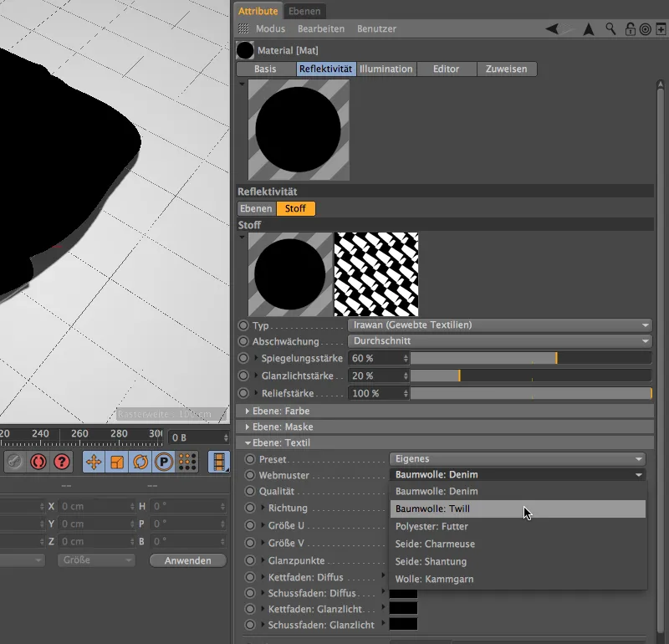The image size is (669, 644).
Task: Switch to the Illumination tab
Action: [386, 69]
